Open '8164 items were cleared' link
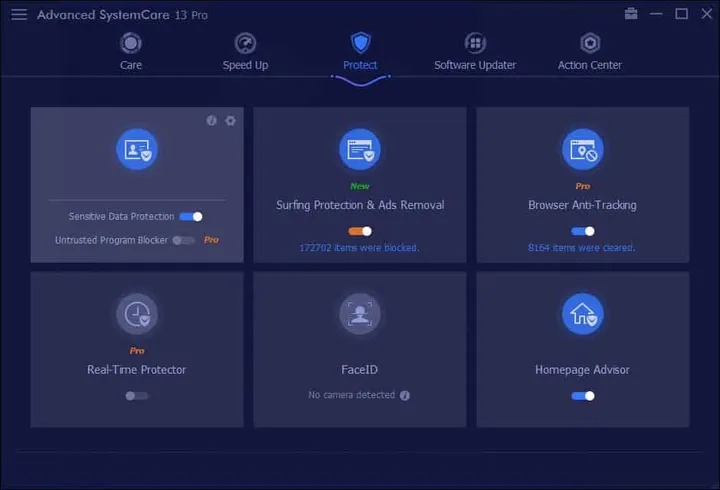 582,248
